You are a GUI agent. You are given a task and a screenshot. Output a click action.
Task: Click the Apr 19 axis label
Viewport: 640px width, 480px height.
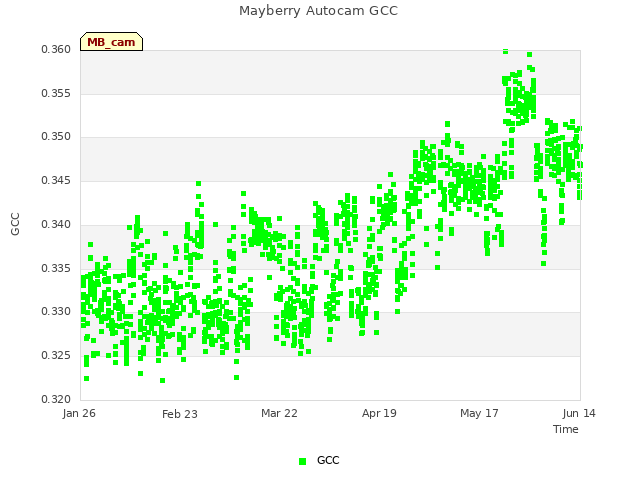(x=379, y=413)
